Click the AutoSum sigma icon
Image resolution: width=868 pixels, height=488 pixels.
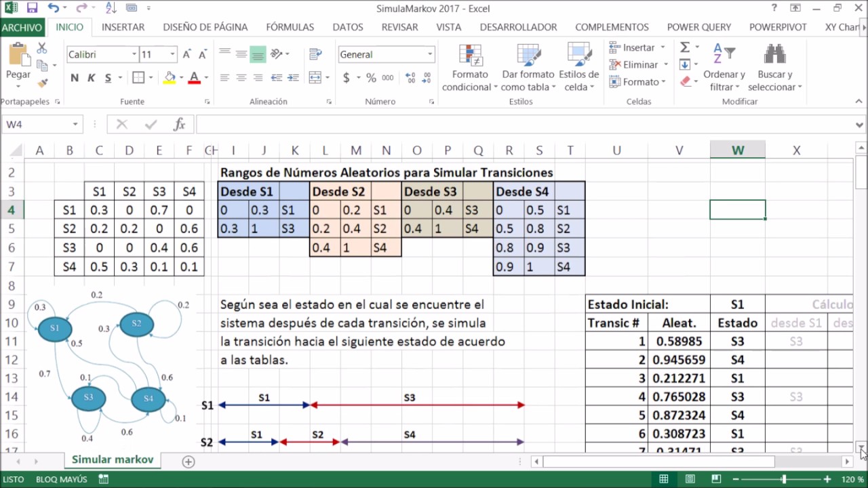685,47
